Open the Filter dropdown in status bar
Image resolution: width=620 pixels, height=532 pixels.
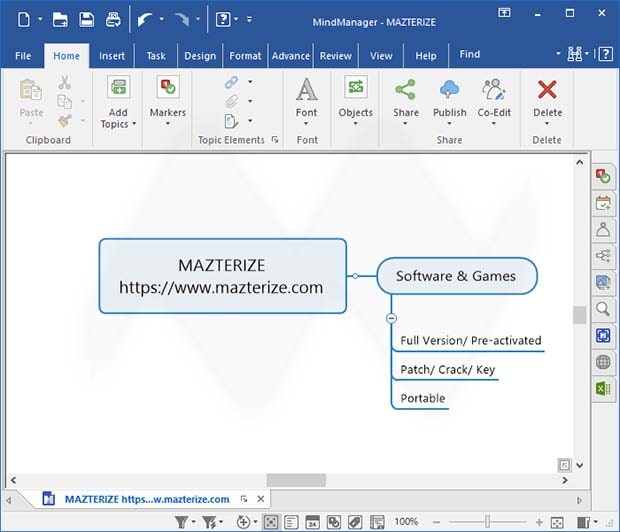pos(193,522)
